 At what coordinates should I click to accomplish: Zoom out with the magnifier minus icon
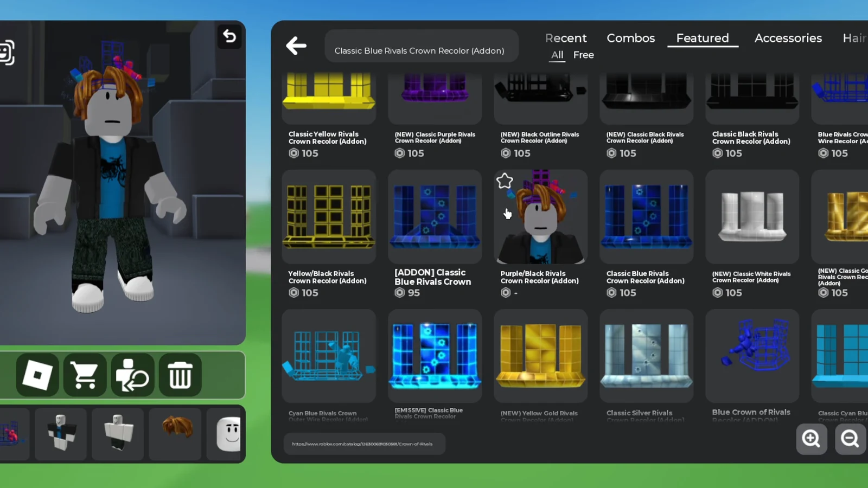850,438
